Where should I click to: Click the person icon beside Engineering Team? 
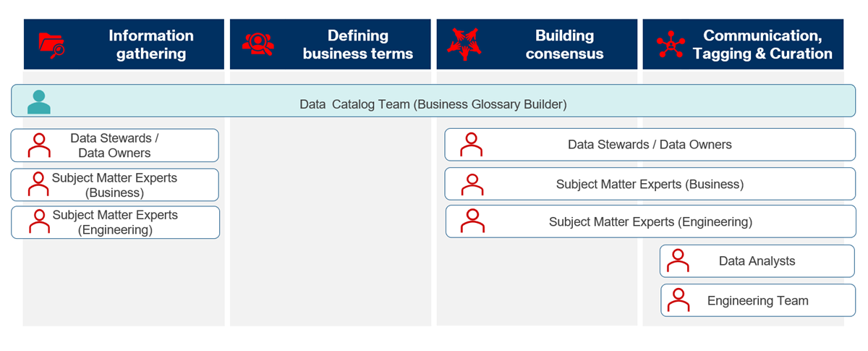point(678,300)
